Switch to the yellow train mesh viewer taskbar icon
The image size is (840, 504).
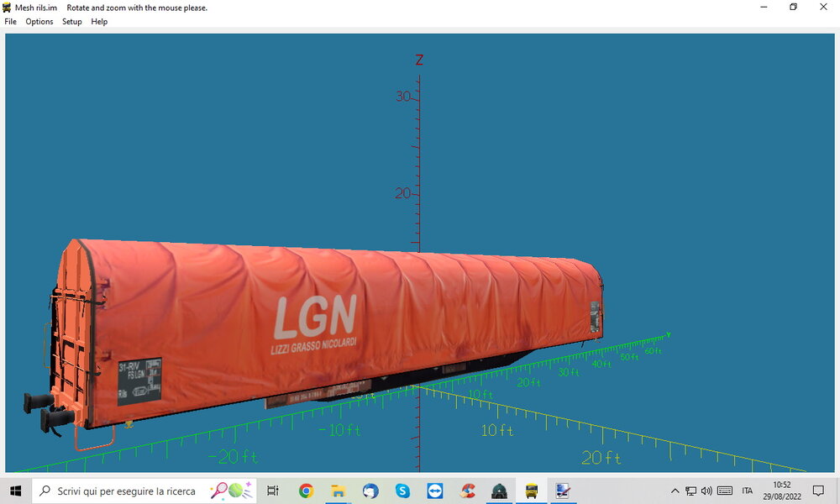tap(532, 491)
